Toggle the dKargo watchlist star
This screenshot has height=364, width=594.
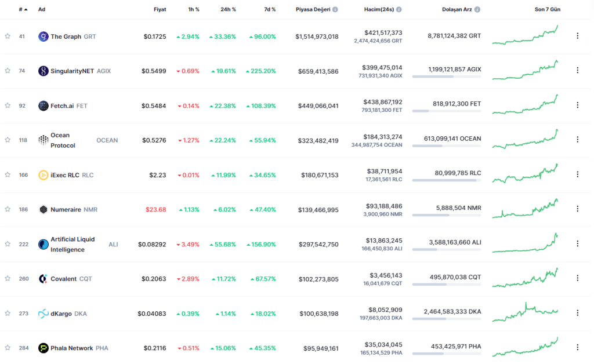tap(8, 314)
